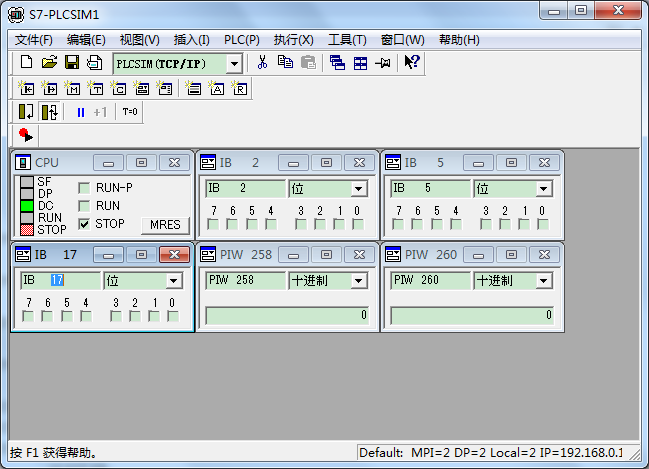Screen dimensions: 649x469
Task: Toggle bit 7 of IB 2
Action: (213, 225)
